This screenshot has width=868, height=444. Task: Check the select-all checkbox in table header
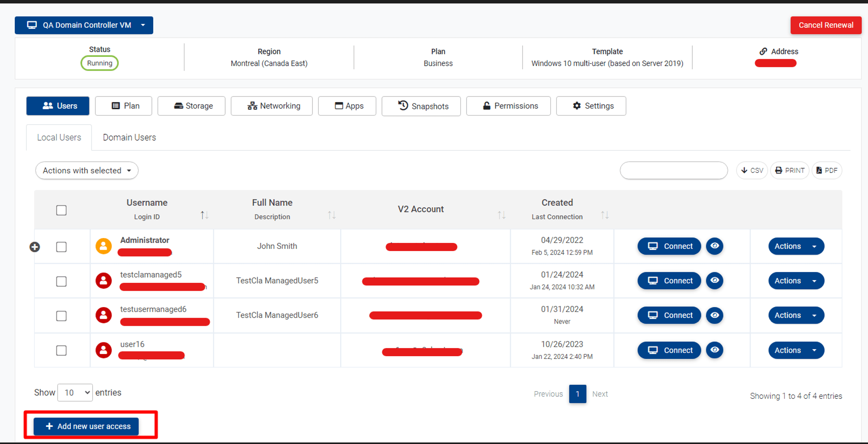click(x=61, y=210)
